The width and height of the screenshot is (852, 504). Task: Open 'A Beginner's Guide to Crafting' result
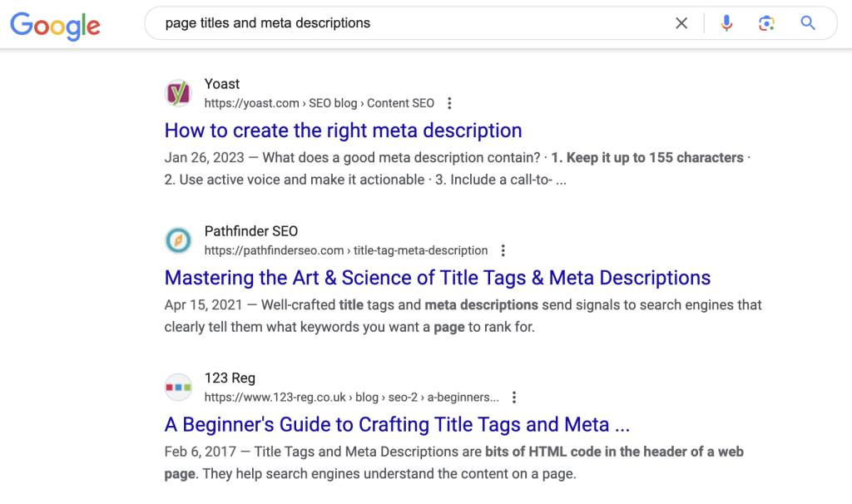[x=397, y=425]
